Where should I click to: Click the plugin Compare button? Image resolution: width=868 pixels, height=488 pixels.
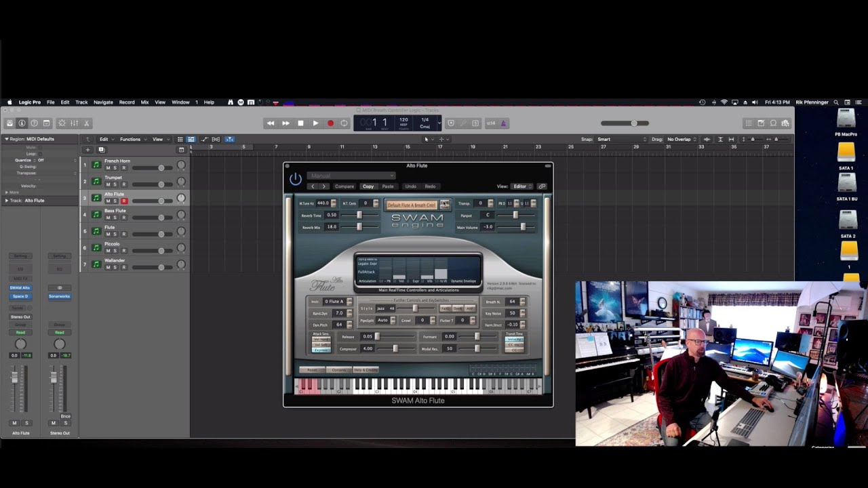pos(344,186)
